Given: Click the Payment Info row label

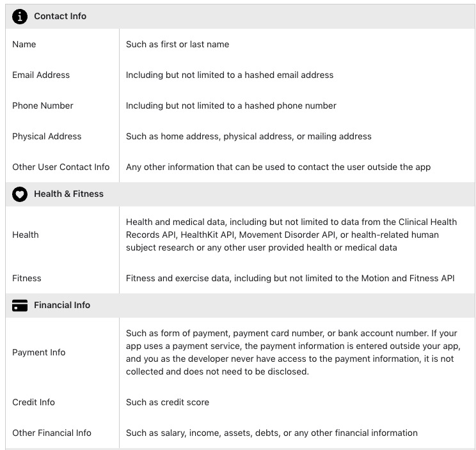Looking at the screenshot, I should click(39, 352).
